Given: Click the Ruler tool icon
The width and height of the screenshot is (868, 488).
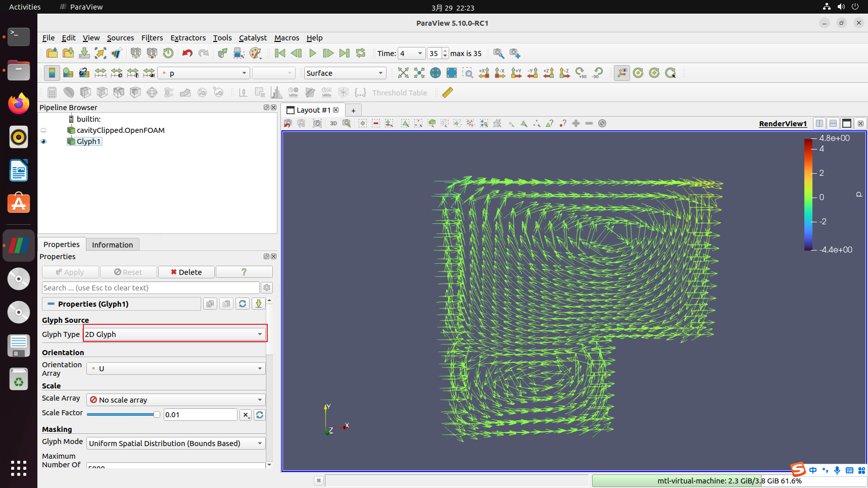Looking at the screenshot, I should (x=448, y=92).
